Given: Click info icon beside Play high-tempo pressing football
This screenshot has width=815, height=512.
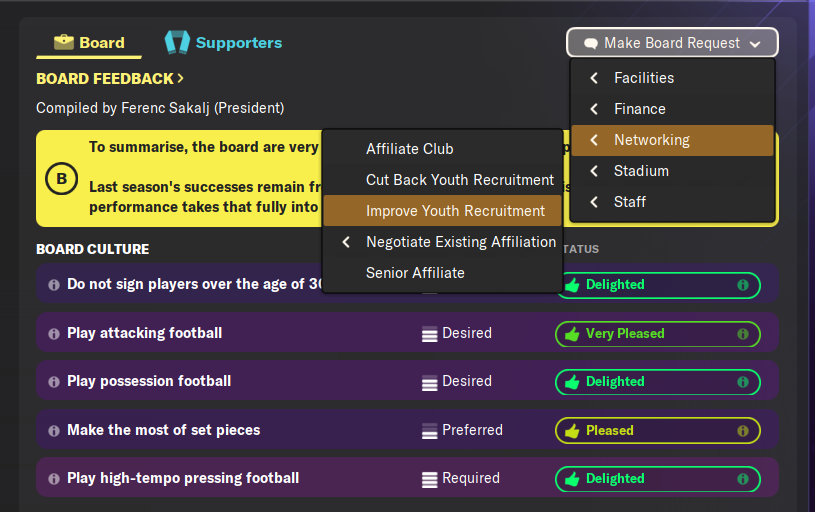Looking at the screenshot, I should tap(54, 479).
